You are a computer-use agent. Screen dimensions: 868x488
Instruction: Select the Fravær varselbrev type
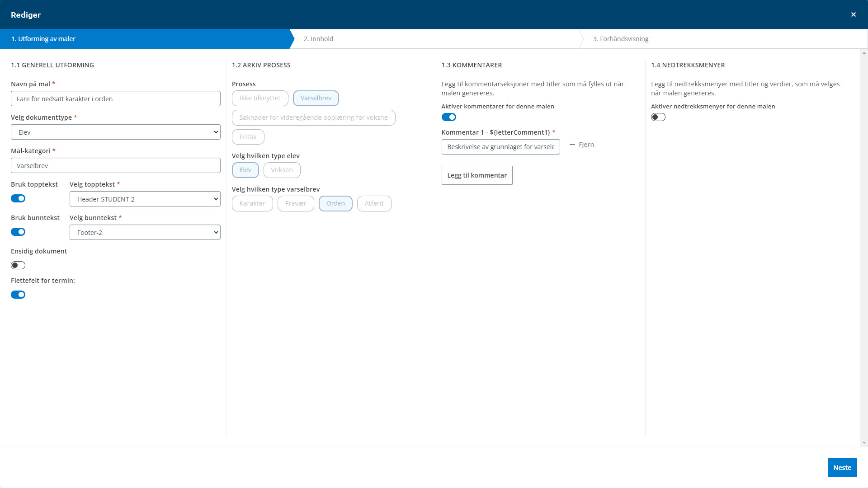point(295,203)
